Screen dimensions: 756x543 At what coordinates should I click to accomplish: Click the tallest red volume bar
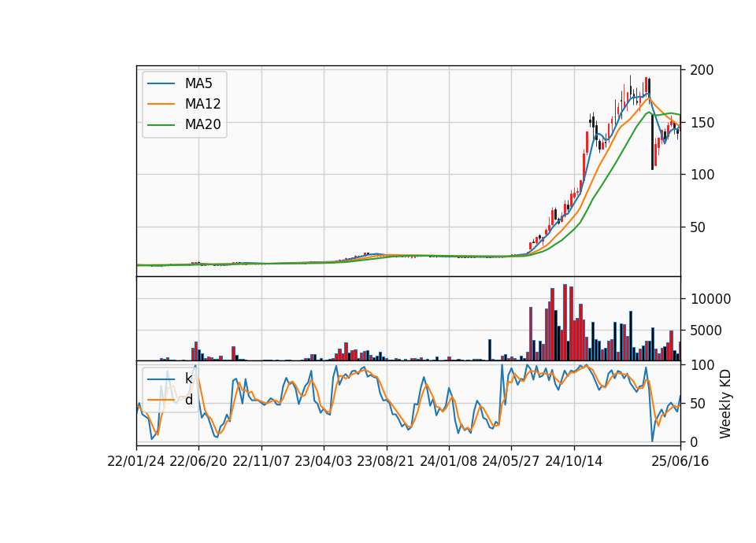tap(565, 323)
